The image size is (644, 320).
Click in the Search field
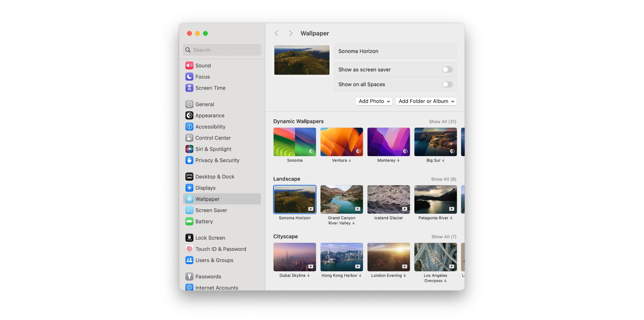point(222,50)
